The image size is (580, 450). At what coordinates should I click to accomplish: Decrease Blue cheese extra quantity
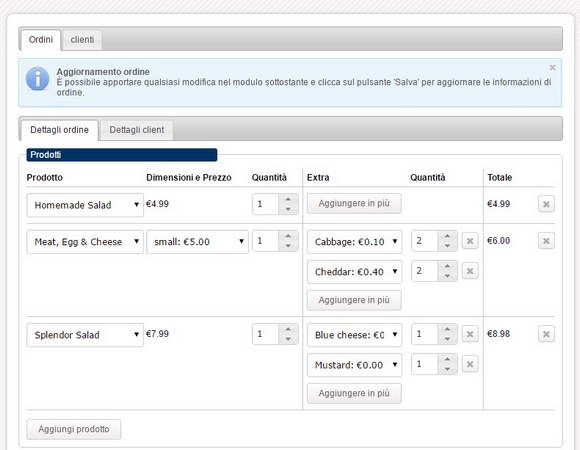click(448, 339)
